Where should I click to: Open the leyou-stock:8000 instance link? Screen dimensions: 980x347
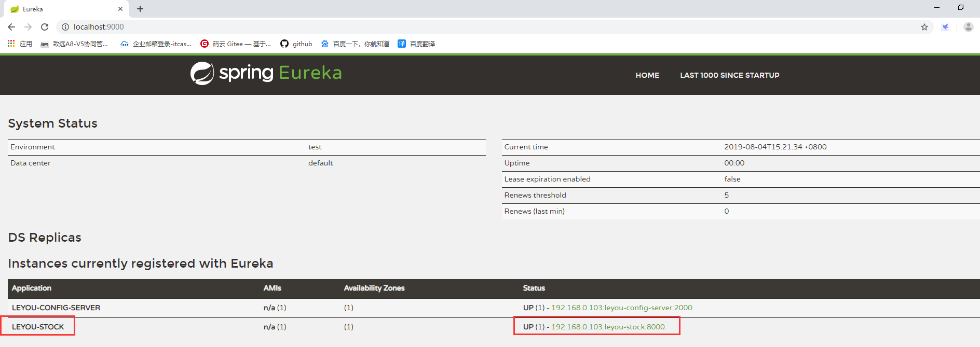pos(608,327)
